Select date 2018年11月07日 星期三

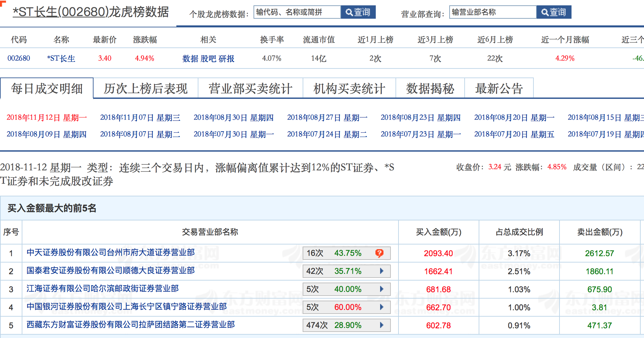pyautogui.click(x=140, y=118)
